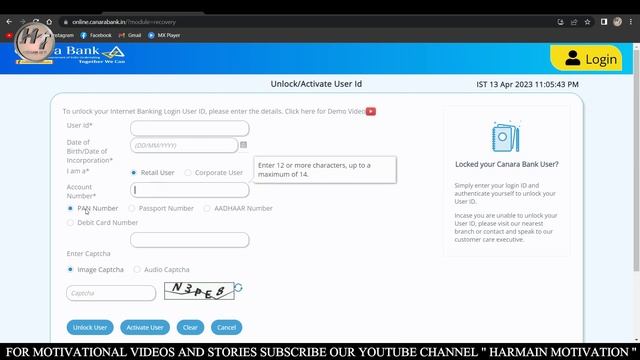
Task: Select the Retail User option
Action: click(133, 173)
